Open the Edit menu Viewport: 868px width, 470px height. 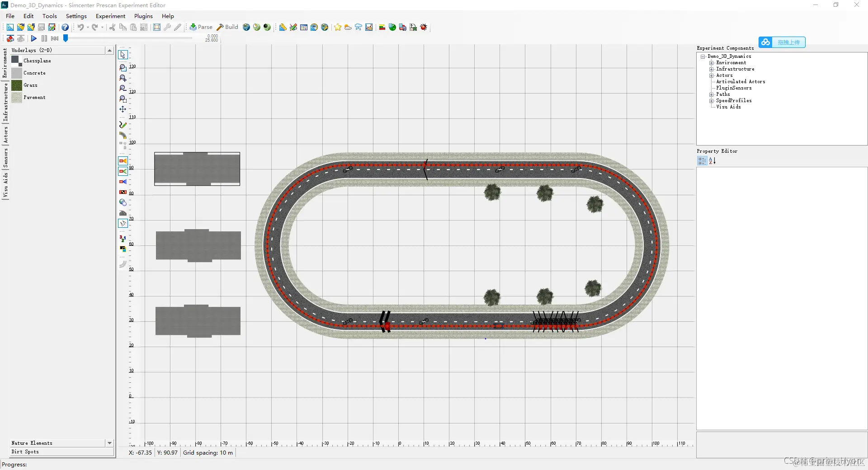[x=28, y=16]
